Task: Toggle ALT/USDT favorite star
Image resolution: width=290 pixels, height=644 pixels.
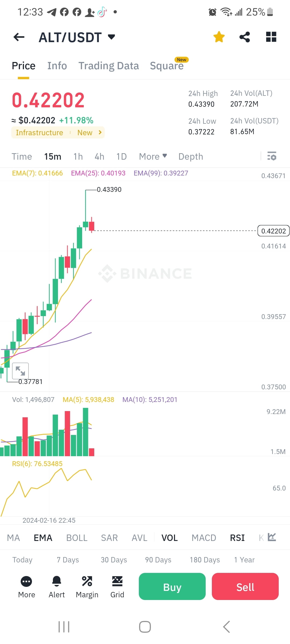Action: pos(219,37)
